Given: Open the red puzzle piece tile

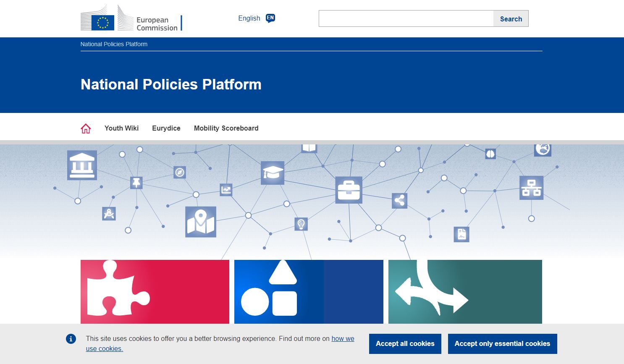Looking at the screenshot, I should [x=155, y=292].
